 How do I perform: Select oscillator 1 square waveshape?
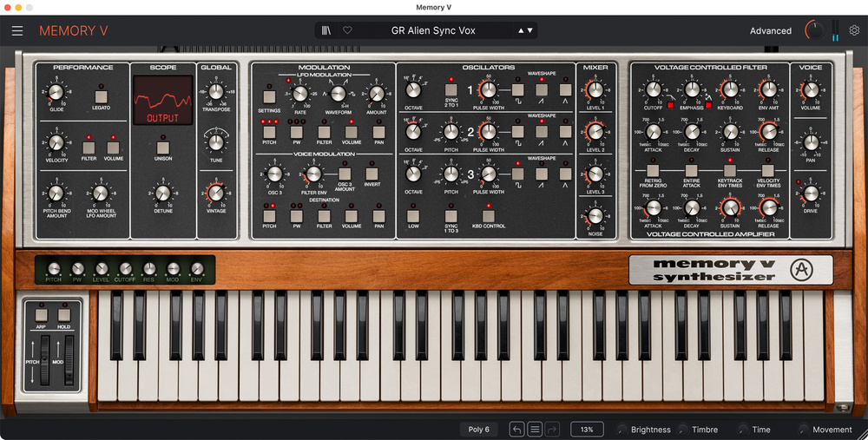coord(517,89)
